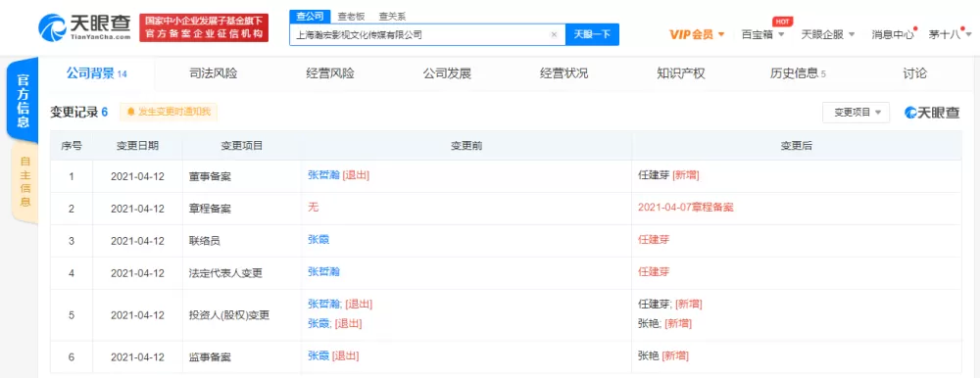Clear the search box with X icon
Image resolution: width=980 pixels, height=378 pixels.
pyautogui.click(x=554, y=35)
